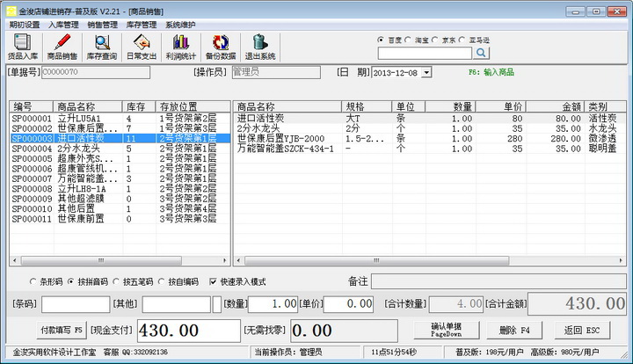The image size is (633, 364).
Task: Select product row SP000007 万能智能盖
Action: (x=120, y=178)
